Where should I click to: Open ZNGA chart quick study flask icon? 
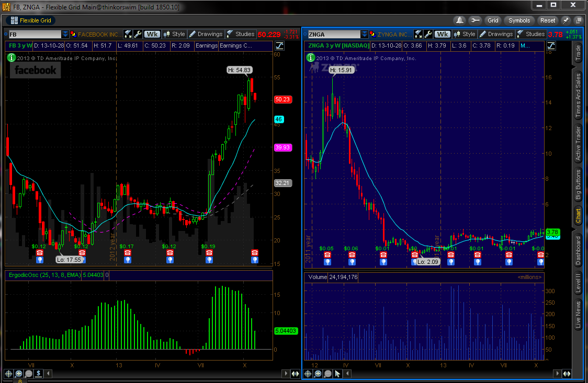[x=419, y=34]
